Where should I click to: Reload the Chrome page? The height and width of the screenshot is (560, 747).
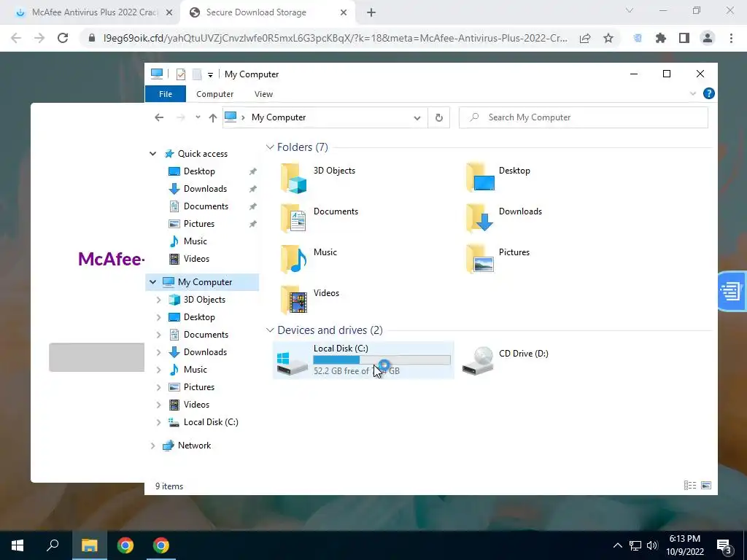tap(63, 38)
